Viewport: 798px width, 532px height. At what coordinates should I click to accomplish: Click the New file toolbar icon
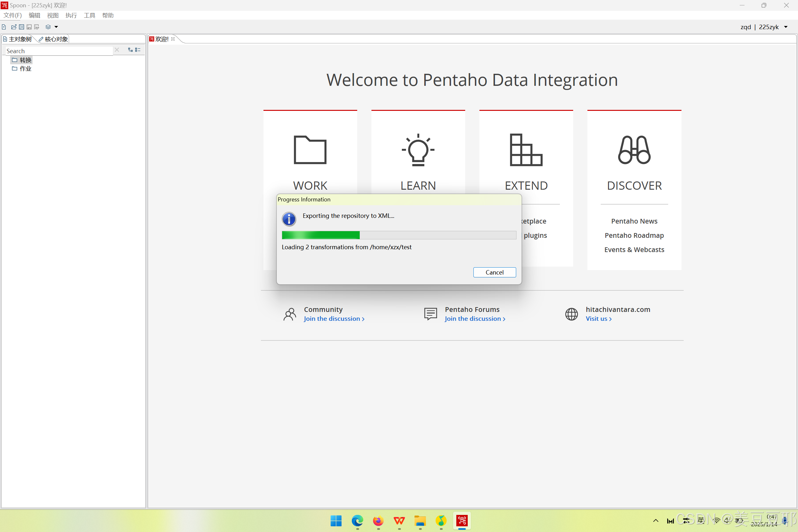[4, 27]
